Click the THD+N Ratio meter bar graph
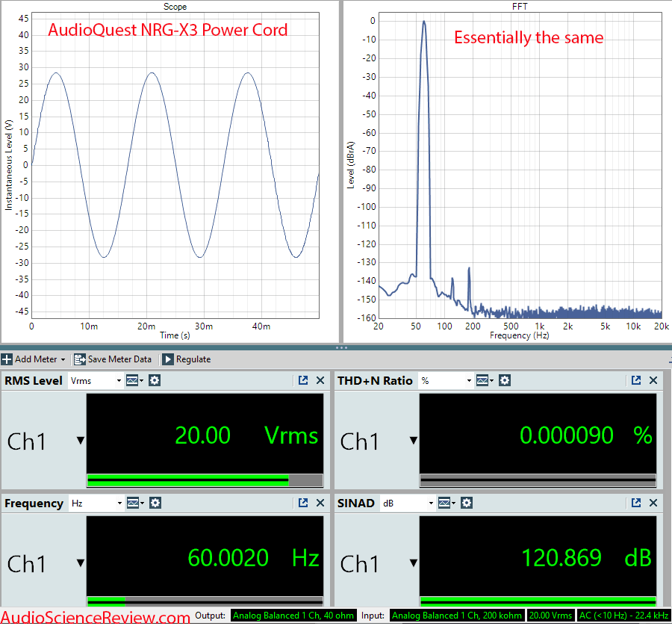672x626 pixels. tap(538, 480)
